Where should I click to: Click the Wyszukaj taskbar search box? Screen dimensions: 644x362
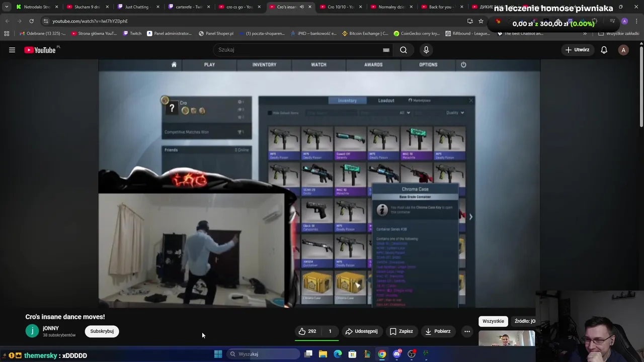click(264, 354)
